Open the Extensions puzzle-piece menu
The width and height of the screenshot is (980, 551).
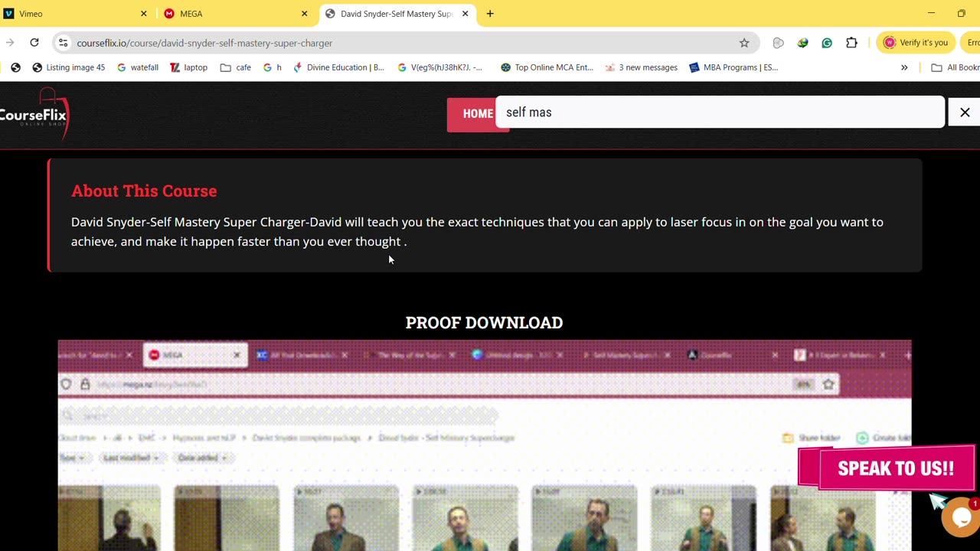pyautogui.click(x=851, y=43)
